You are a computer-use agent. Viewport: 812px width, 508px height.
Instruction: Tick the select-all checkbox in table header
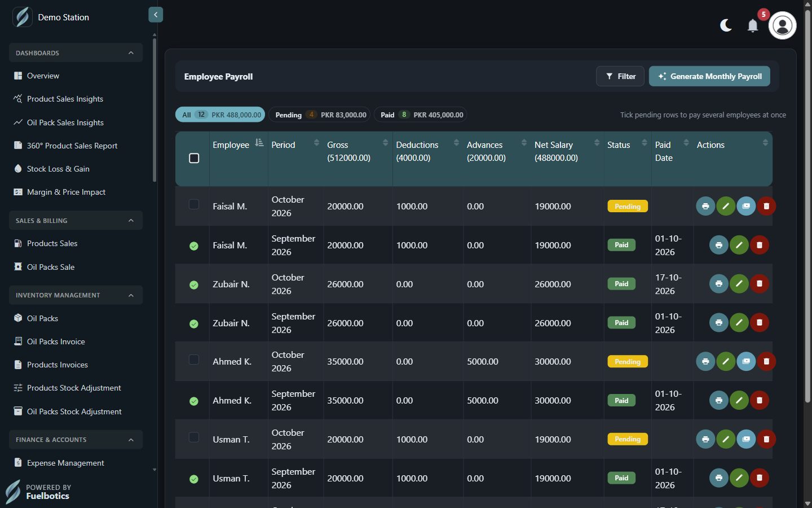[x=194, y=158]
